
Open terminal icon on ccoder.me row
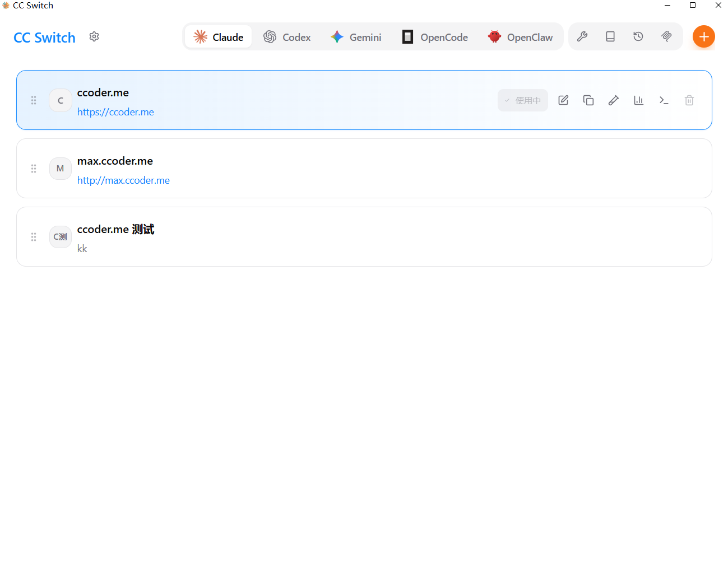point(664,100)
